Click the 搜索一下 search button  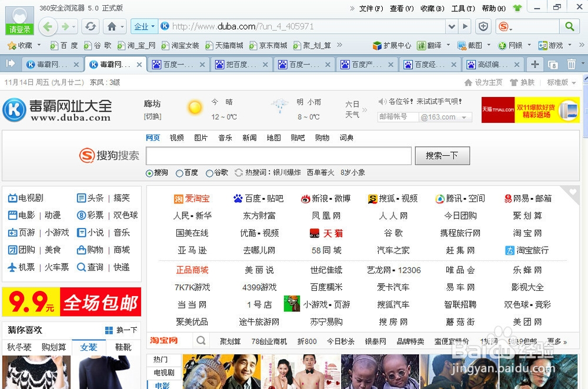point(442,156)
